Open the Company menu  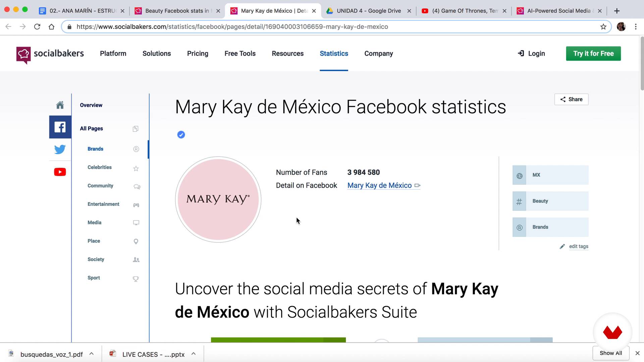[x=378, y=54]
